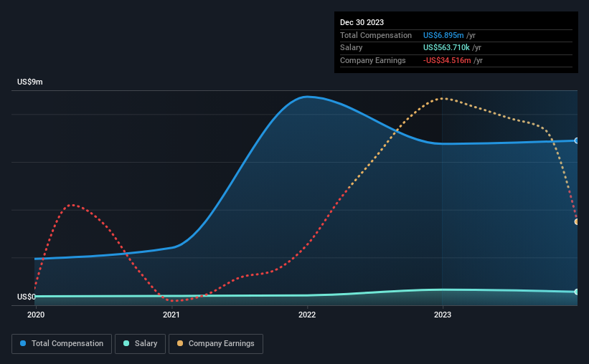Click the teal Salary legend dot
Image resolution: width=589 pixels, height=364 pixels.
(126, 343)
